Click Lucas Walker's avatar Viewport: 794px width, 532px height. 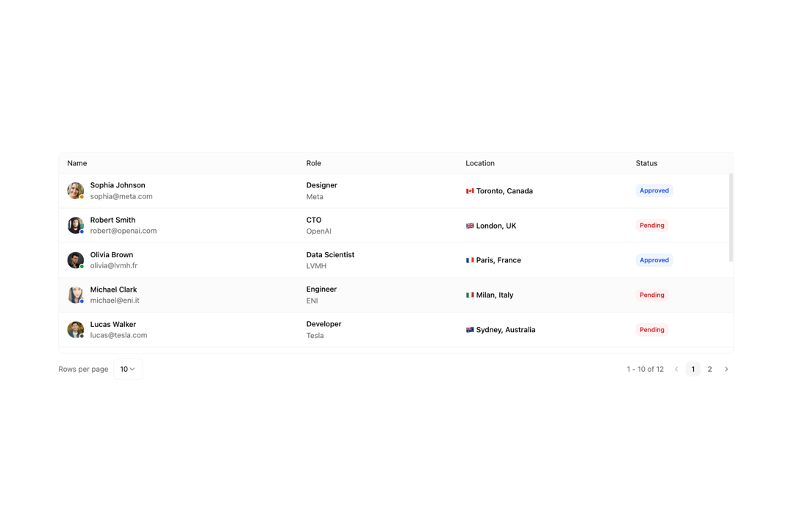pyautogui.click(x=76, y=329)
